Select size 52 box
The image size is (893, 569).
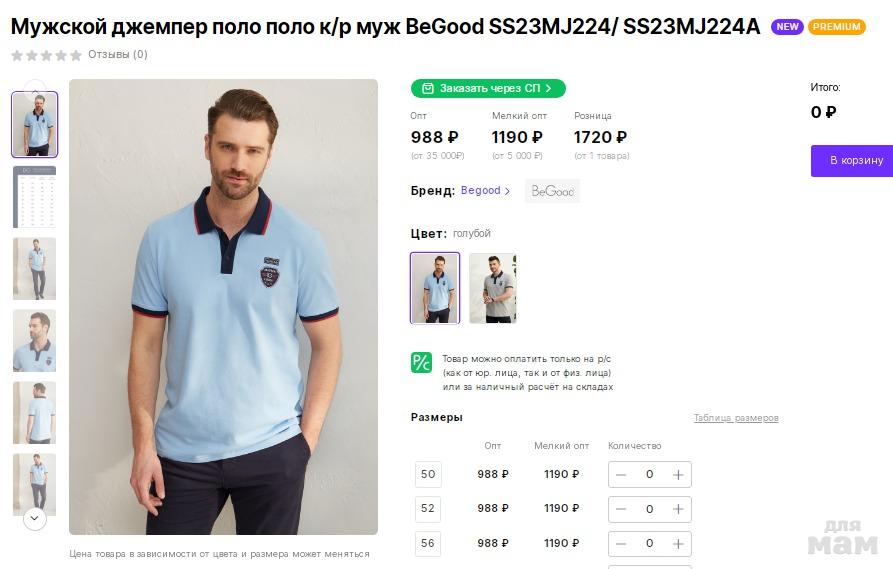tap(428, 508)
